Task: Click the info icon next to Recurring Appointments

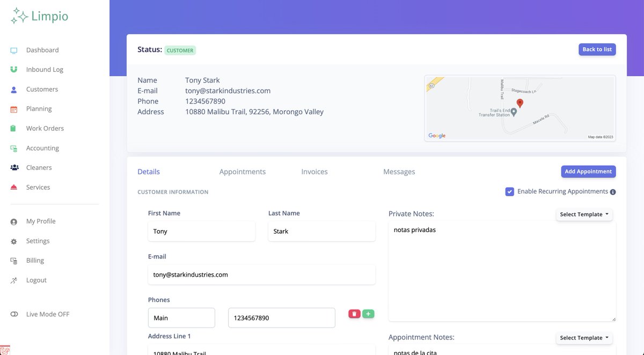Action: (x=612, y=191)
